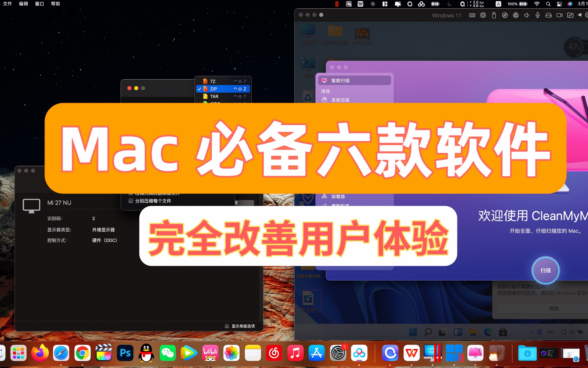Launch Final Cut Pro from the Dock
The width and height of the screenshot is (588, 368).
click(x=104, y=353)
